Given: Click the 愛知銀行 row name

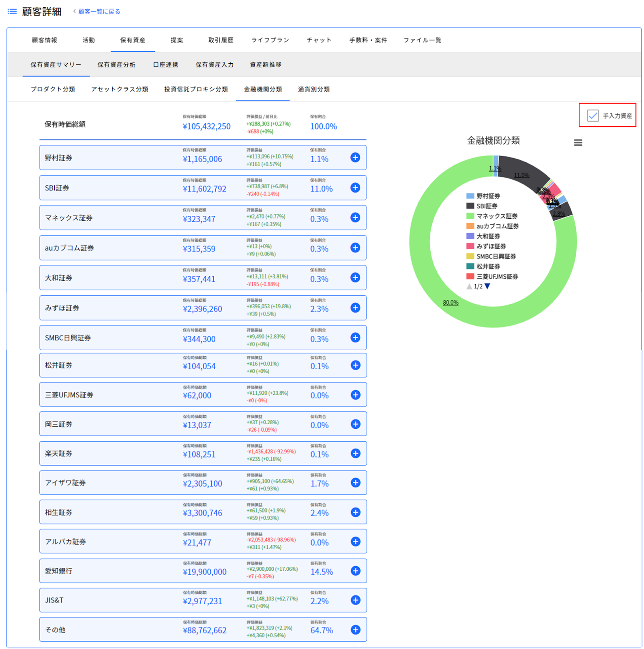Looking at the screenshot, I should pos(59,571).
